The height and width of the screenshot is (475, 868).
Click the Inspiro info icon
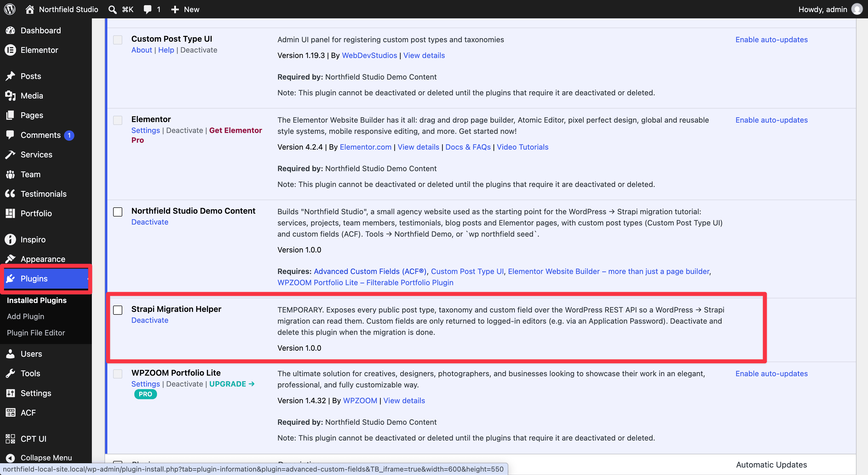click(x=10, y=239)
